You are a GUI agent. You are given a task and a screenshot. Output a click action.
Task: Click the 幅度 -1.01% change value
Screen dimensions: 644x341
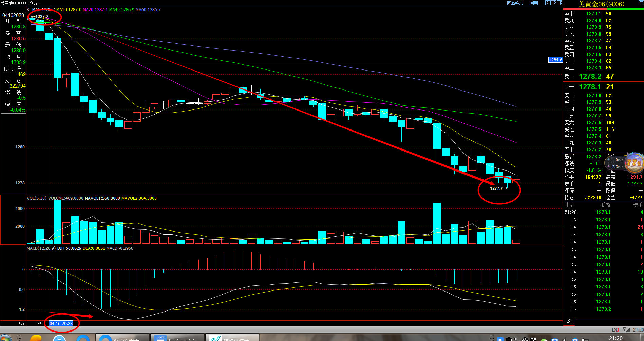(594, 170)
